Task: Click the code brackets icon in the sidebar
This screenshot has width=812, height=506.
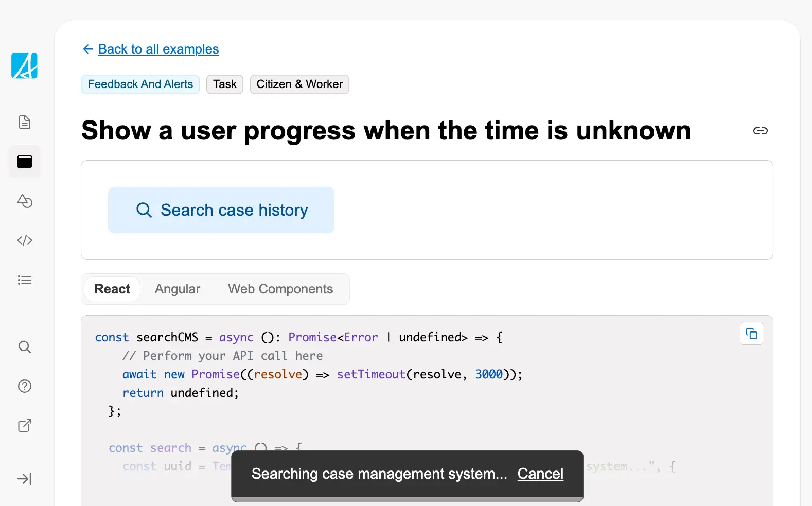Action: point(25,240)
